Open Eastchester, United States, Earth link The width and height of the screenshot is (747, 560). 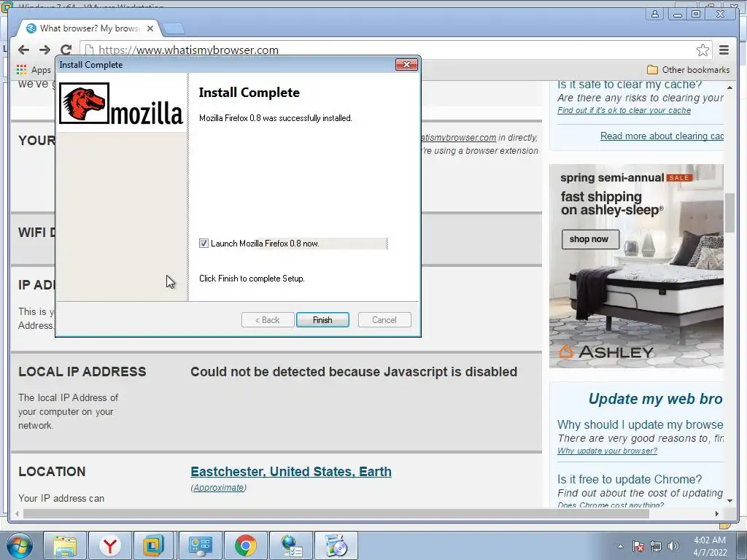[291, 472]
